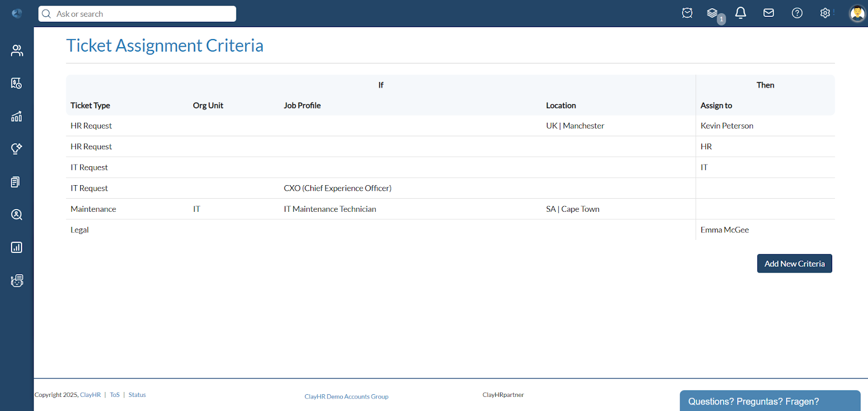868x411 pixels.
Task: Open the Questions? Preguntas? Fragen? chat
Action: 770,401
